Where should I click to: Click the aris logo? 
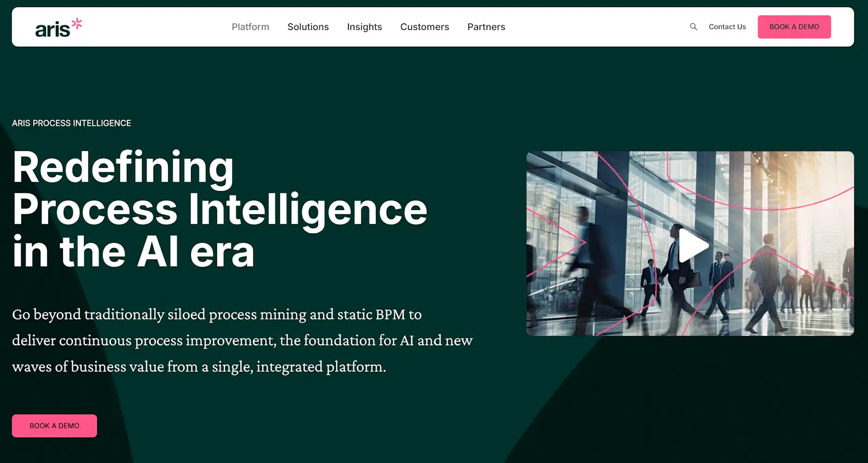[x=59, y=28]
